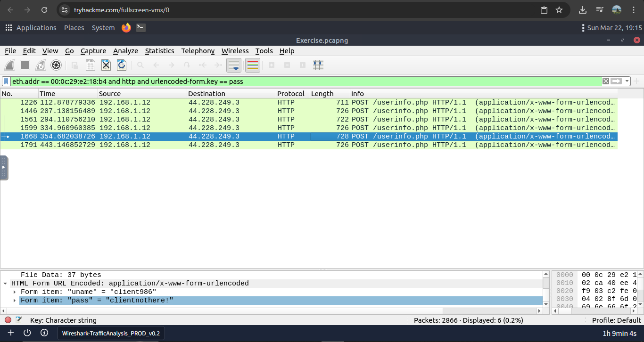This screenshot has height=342, width=644.
Task: Start capturing packets with shark fin icon
Action: click(10, 65)
